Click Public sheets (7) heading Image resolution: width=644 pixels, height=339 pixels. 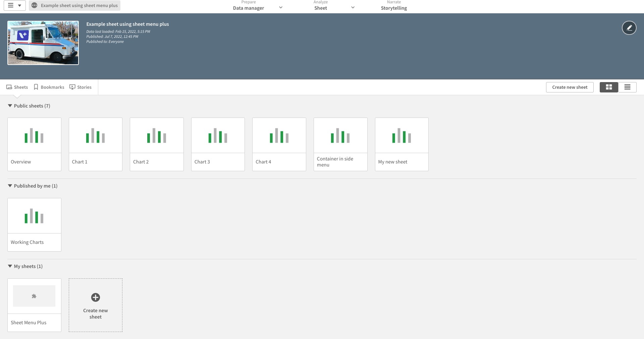tap(32, 106)
